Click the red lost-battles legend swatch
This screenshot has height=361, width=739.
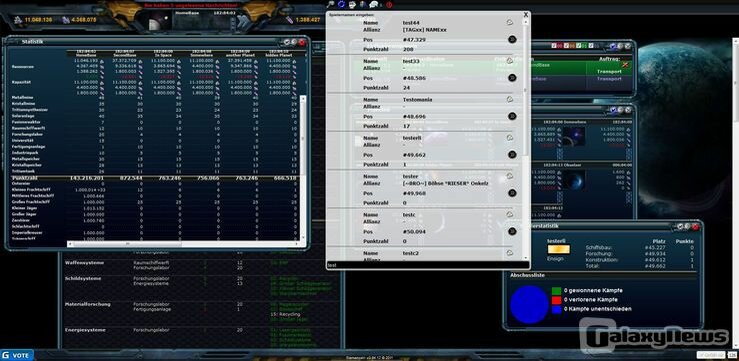pos(557,300)
